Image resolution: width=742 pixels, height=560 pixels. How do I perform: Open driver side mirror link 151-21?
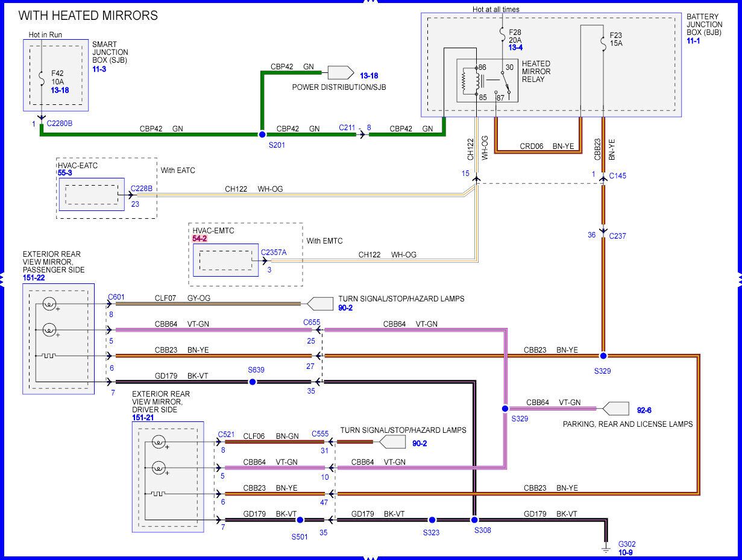tap(144, 417)
